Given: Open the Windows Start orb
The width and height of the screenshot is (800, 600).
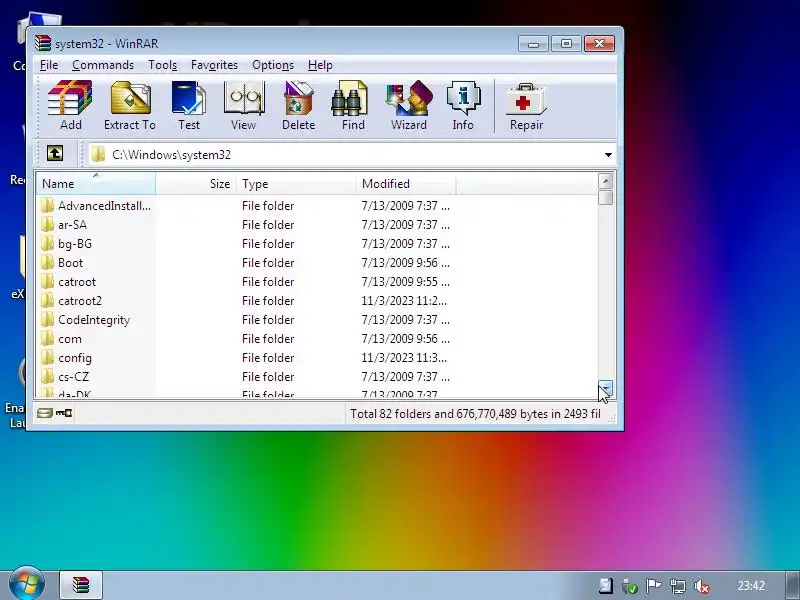Looking at the screenshot, I should coord(27,583).
